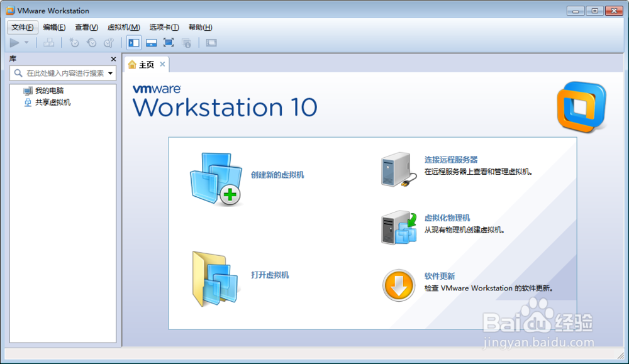Click the 检查 VMware Workstation 的软件更新 text
Image resolution: width=629 pixels, height=364 pixels.
pyautogui.click(x=489, y=288)
